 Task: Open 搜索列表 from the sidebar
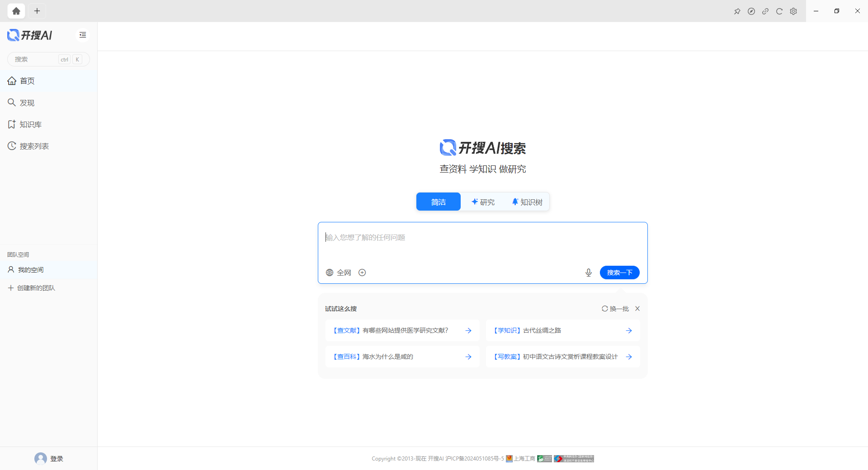point(33,146)
